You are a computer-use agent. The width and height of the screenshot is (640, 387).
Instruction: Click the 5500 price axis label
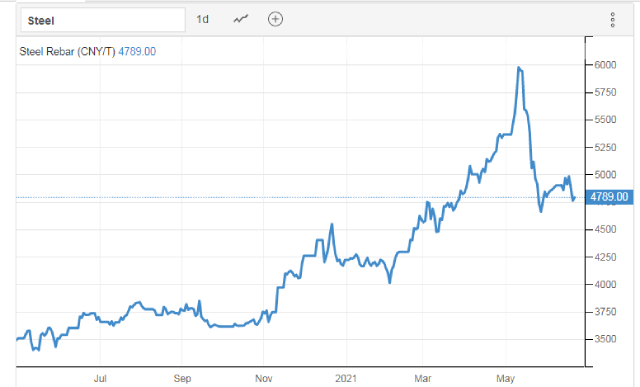[605, 120]
